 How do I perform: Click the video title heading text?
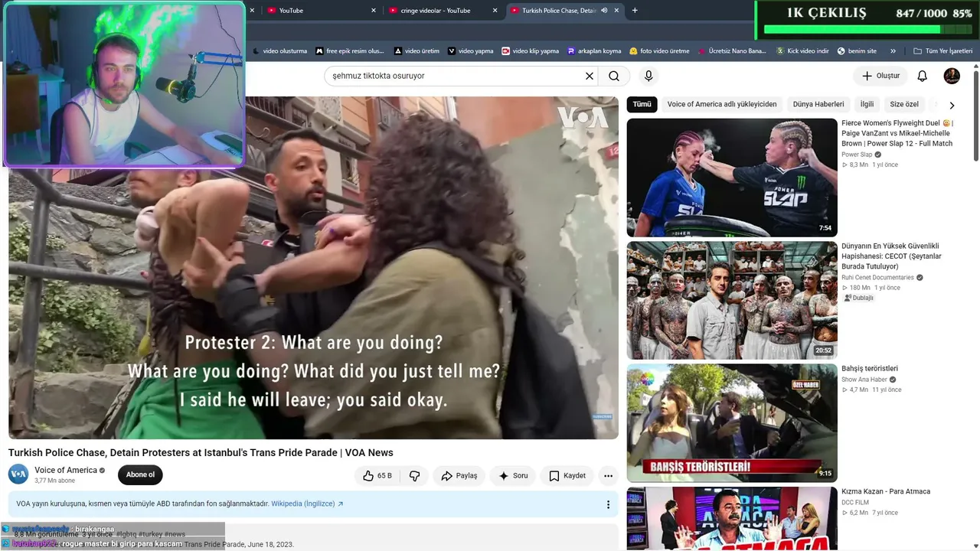[x=201, y=452]
